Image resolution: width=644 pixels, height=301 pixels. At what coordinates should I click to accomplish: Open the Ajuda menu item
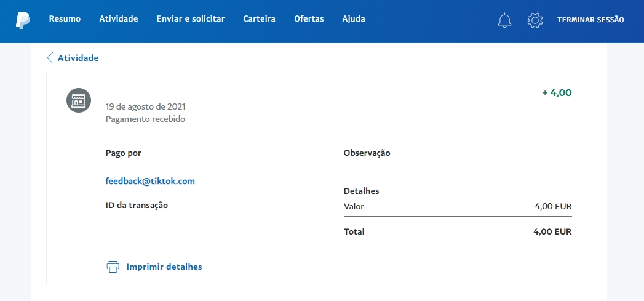point(354,19)
